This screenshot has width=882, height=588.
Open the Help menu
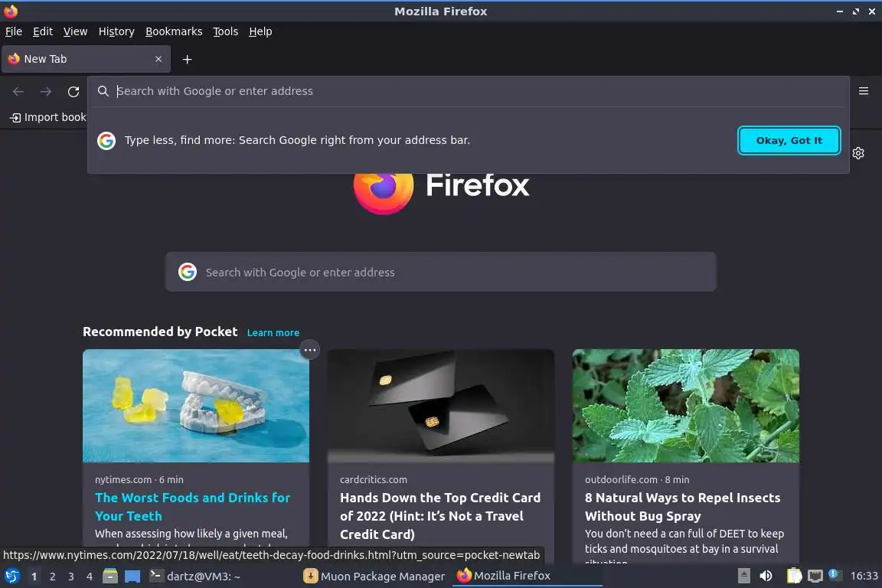click(260, 31)
